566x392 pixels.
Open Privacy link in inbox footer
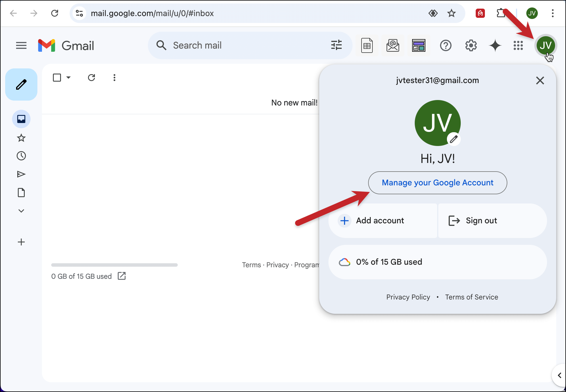click(x=278, y=265)
